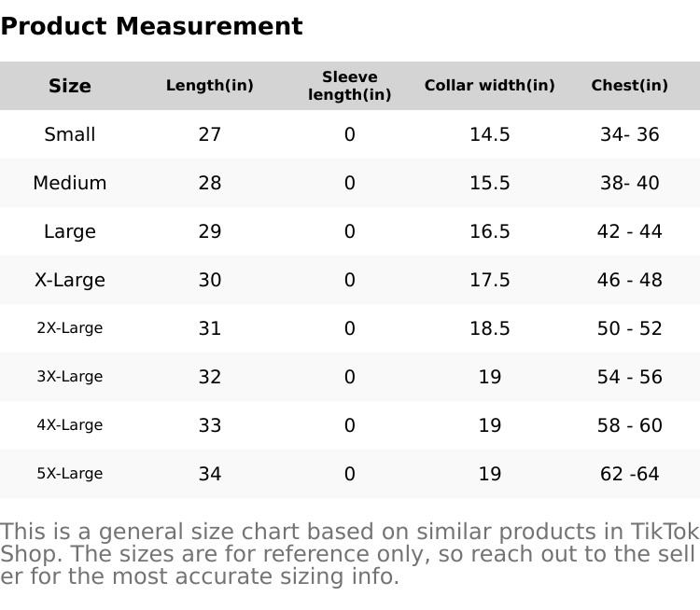The image size is (700, 610).
Task: Click the 29 length value for Large
Action: (210, 231)
